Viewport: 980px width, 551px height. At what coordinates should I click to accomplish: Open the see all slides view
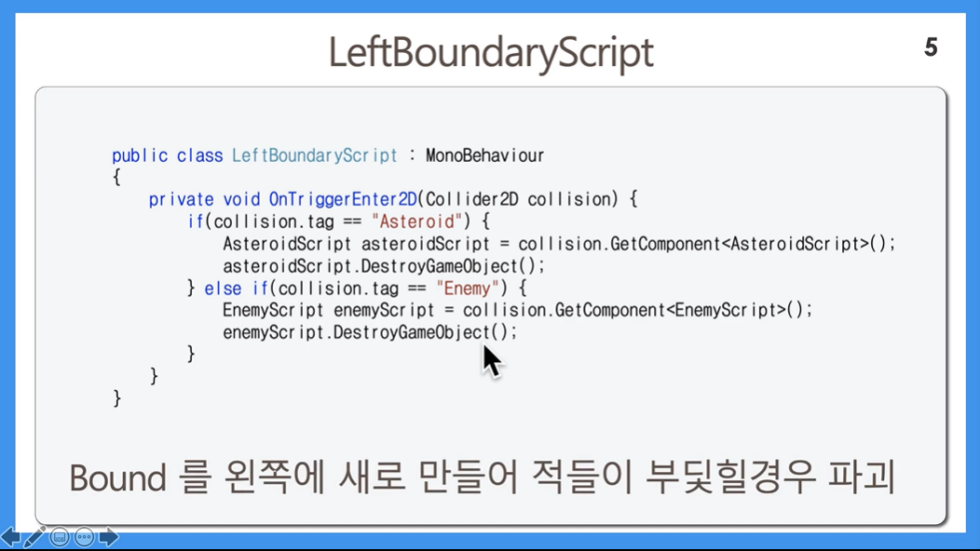60,537
